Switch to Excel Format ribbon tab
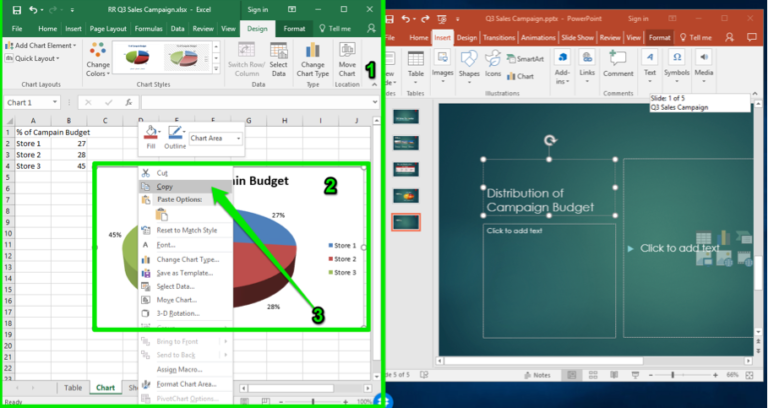The width and height of the screenshot is (768, 408). pos(294,28)
